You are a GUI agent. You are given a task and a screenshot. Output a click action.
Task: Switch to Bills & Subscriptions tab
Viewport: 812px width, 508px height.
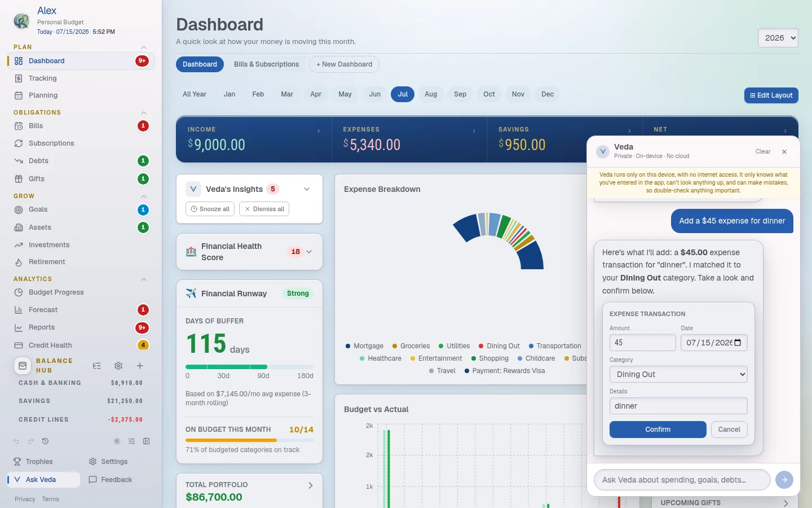267,64
